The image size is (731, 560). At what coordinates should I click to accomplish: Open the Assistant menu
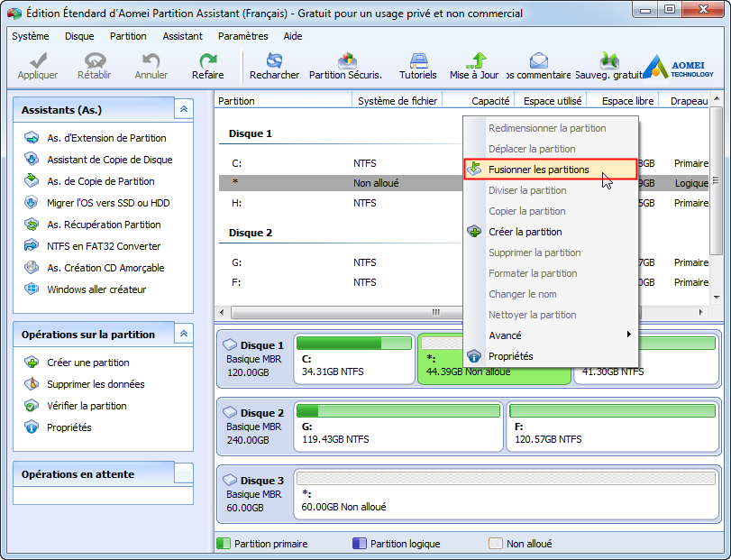pos(182,36)
